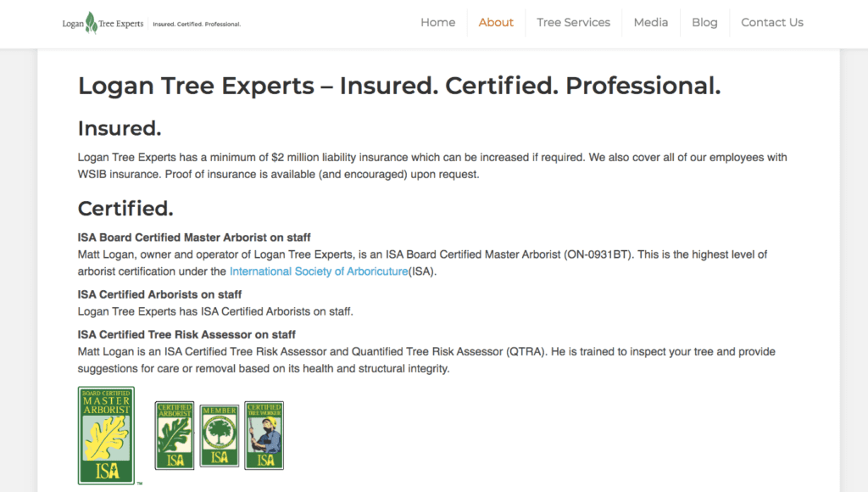Click the ISA Member badge

pos(220,436)
